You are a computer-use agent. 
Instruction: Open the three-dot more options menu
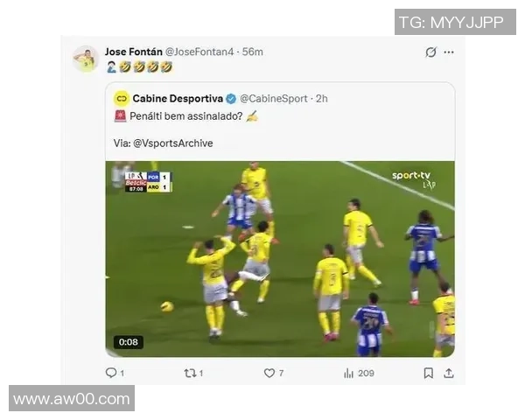pos(449,52)
